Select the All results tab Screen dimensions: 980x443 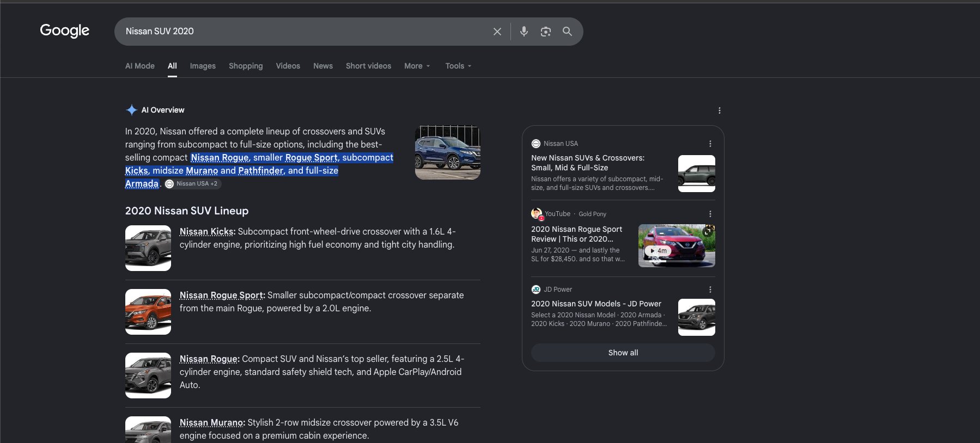point(172,66)
